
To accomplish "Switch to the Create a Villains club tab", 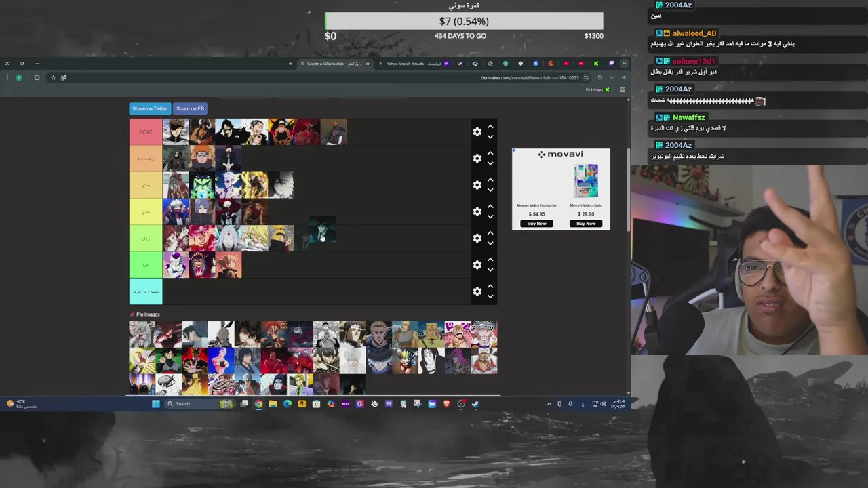I will (335, 64).
